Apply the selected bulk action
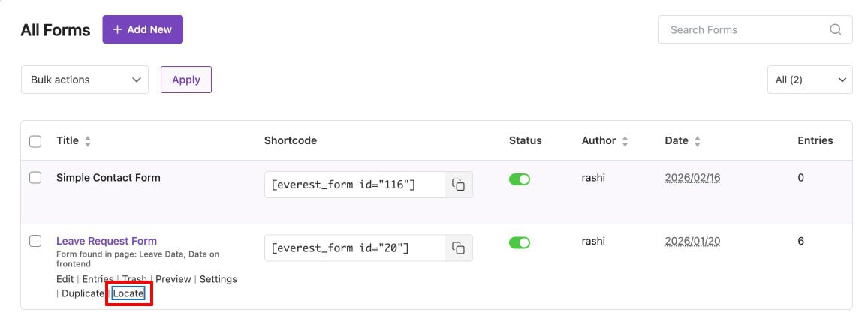Image resolution: width=868 pixels, height=322 pixels. (x=186, y=80)
